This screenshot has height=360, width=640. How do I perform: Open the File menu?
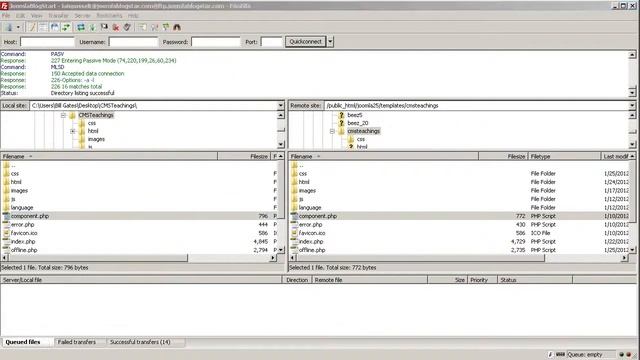click(x=6, y=16)
